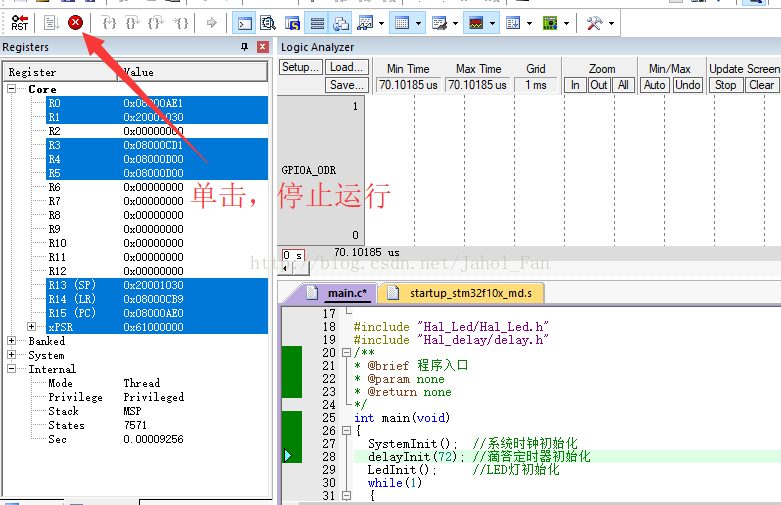Reset the CPU with RST button

tap(20, 23)
